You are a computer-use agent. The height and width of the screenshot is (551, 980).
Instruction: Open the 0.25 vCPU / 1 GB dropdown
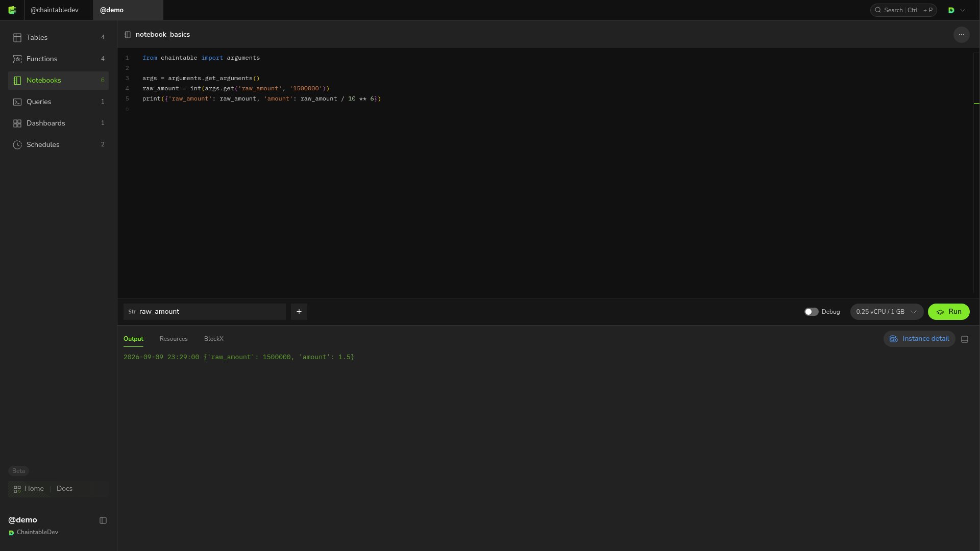pos(887,312)
